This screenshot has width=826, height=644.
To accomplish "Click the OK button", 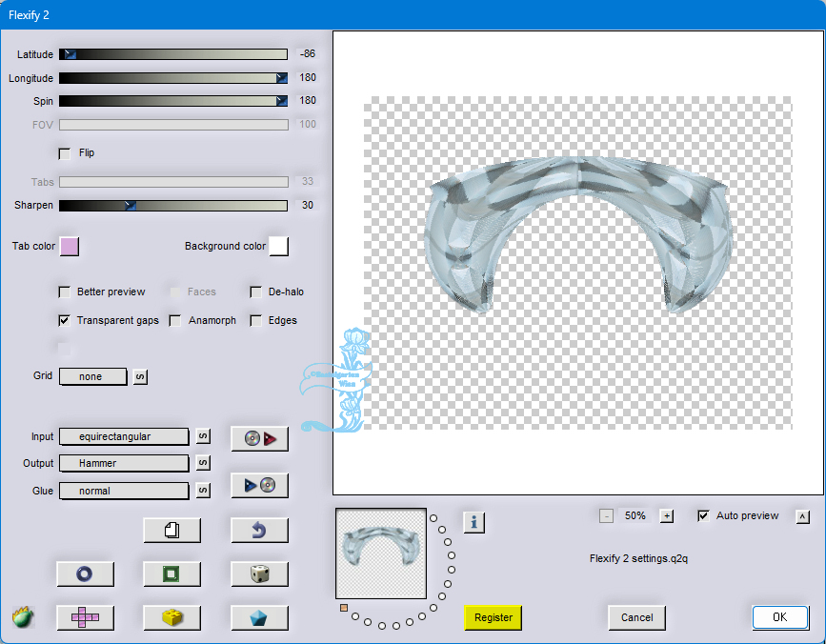I will [780, 617].
